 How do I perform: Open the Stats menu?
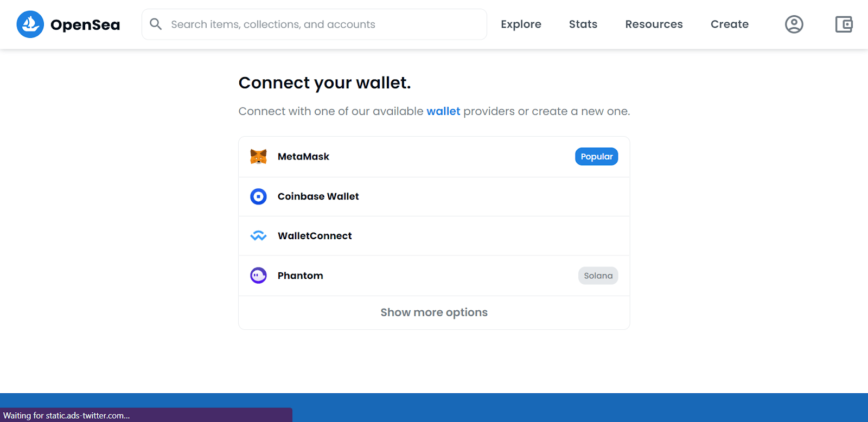click(x=583, y=24)
